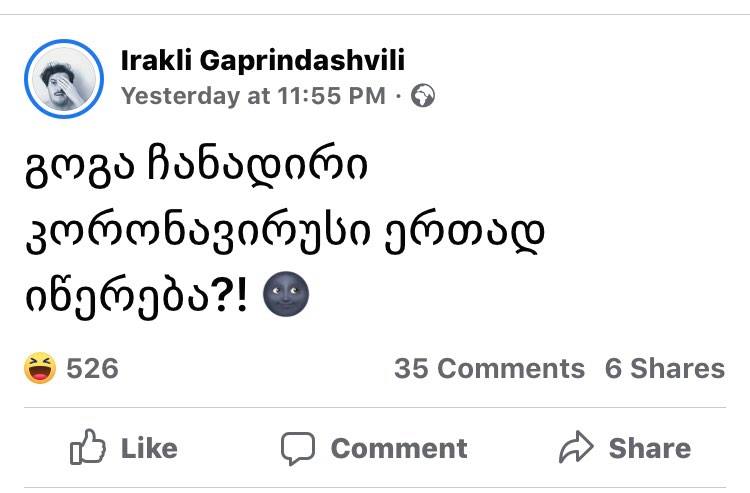Open Irakli Gaprindashvili's profile picture
Image resolution: width=750 pixels, height=493 pixels.
[x=64, y=79]
